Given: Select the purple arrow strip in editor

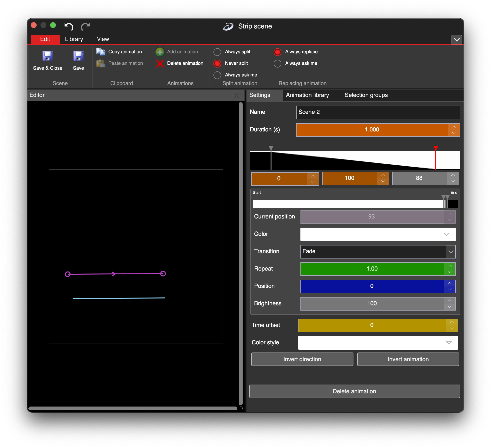Looking at the screenshot, I should [x=115, y=274].
